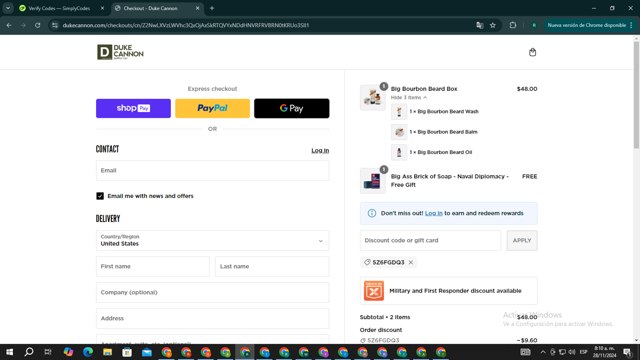Viewport: 640px width, 360px height.
Task: Click the address bar URL
Action: [x=186, y=25]
